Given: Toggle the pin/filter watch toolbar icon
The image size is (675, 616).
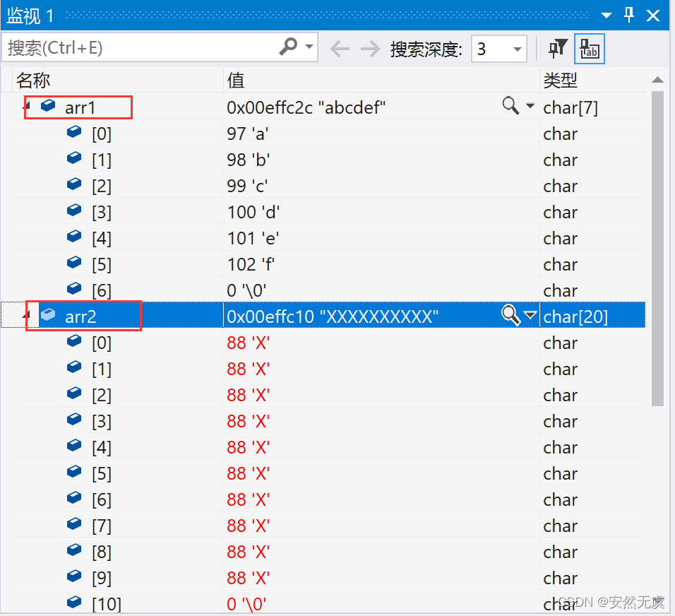Looking at the screenshot, I should pos(558,48).
